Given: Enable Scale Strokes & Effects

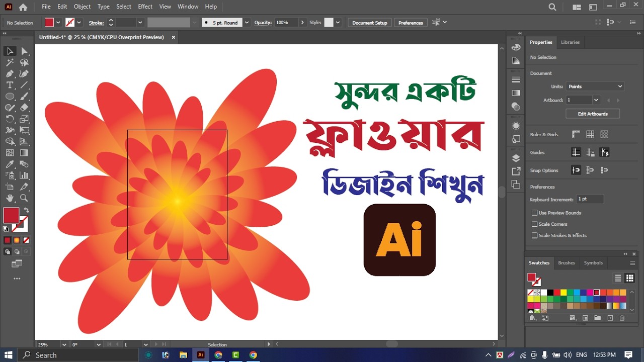Looking at the screenshot, I should (x=535, y=235).
